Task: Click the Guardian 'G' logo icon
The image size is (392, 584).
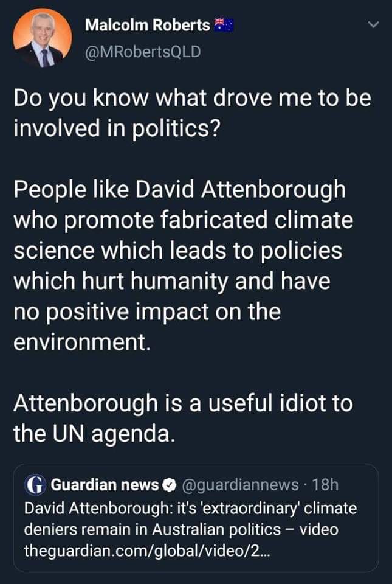Action: tap(34, 485)
